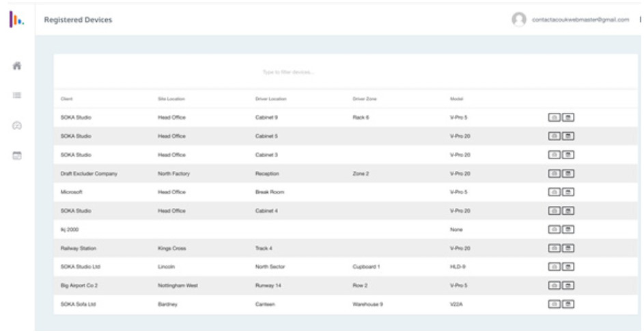Image resolution: width=644 pixels, height=333 pixels.
Task: Click the right action icon for Cabinet 9 row
Action: click(568, 118)
